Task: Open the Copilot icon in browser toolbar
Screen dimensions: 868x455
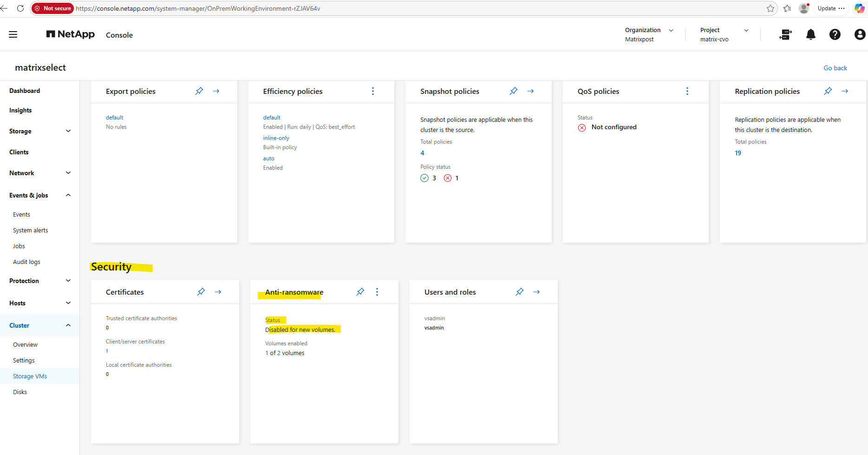Action: point(860,8)
